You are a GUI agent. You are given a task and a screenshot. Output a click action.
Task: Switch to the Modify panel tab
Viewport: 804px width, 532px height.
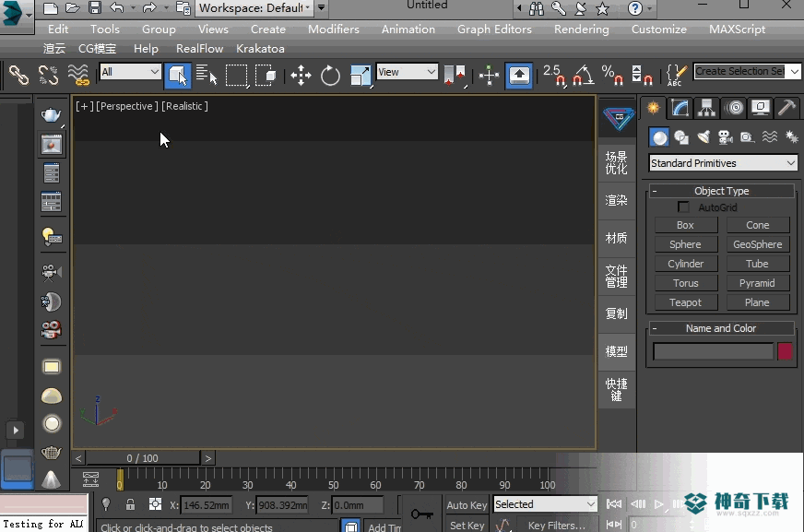click(680, 108)
